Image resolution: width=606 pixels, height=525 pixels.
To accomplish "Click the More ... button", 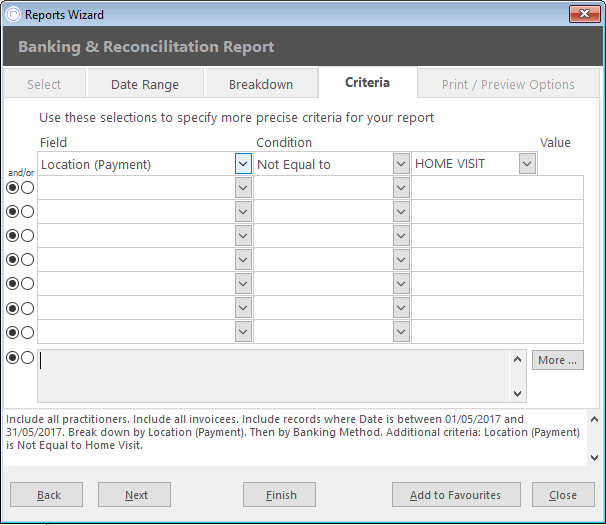I will click(x=558, y=360).
